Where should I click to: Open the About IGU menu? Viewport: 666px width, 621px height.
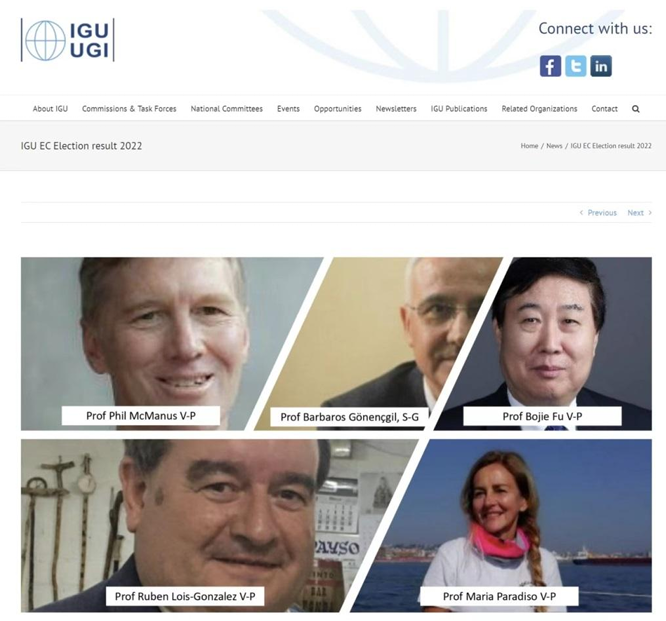[50, 109]
